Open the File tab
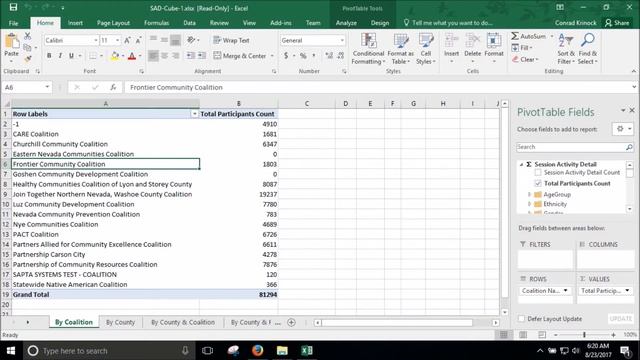This screenshot has width=640, height=360. 13,23
